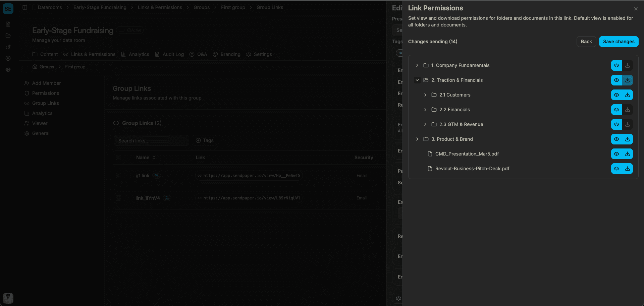Check the checkbox for the g1 link row

pos(118,175)
